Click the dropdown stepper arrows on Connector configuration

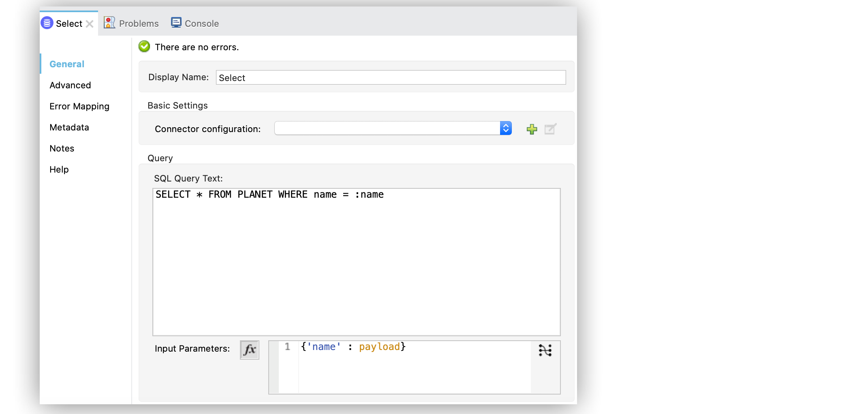tap(506, 128)
